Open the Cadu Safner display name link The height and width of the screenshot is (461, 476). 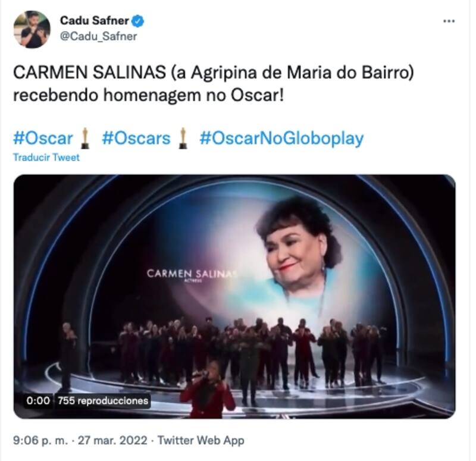click(x=94, y=21)
